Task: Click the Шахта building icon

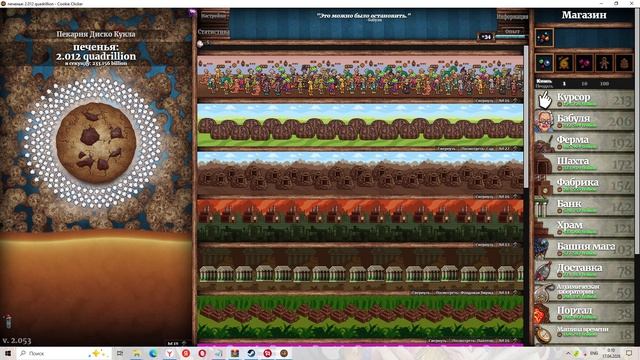Action: pos(544,164)
